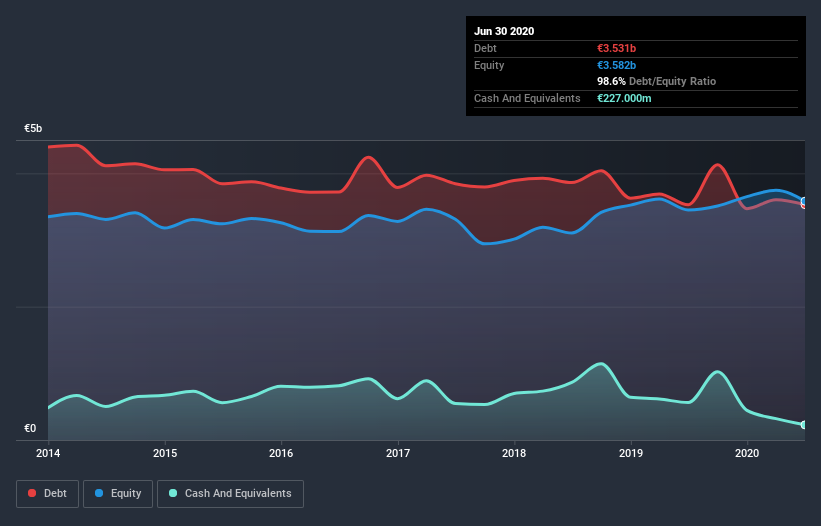Click the €3.531b debt value
This screenshot has height=526, width=821.
[x=616, y=48]
